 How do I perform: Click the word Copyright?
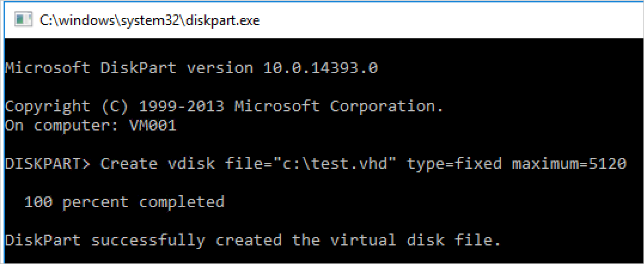48,107
